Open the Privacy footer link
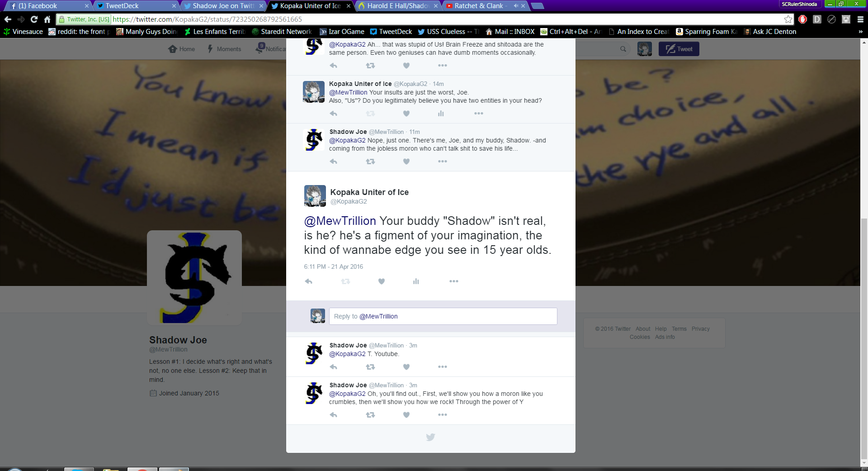 701,329
